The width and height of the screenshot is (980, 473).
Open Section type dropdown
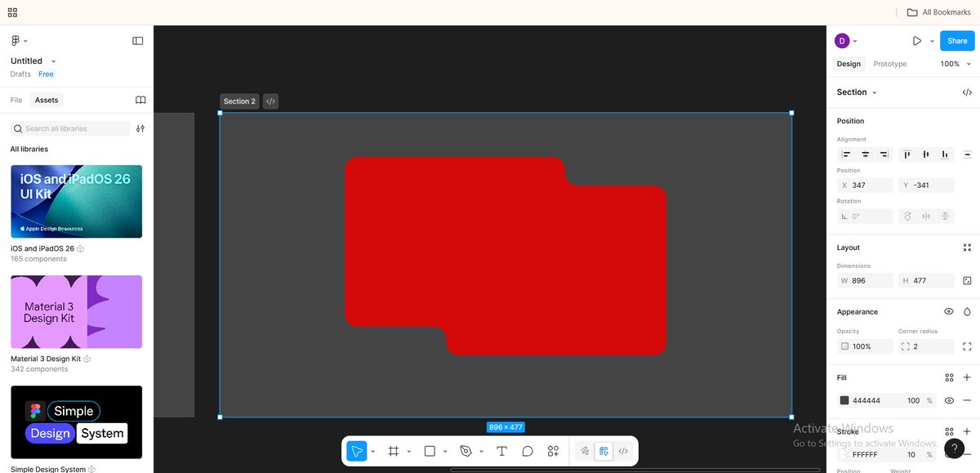[x=875, y=92]
